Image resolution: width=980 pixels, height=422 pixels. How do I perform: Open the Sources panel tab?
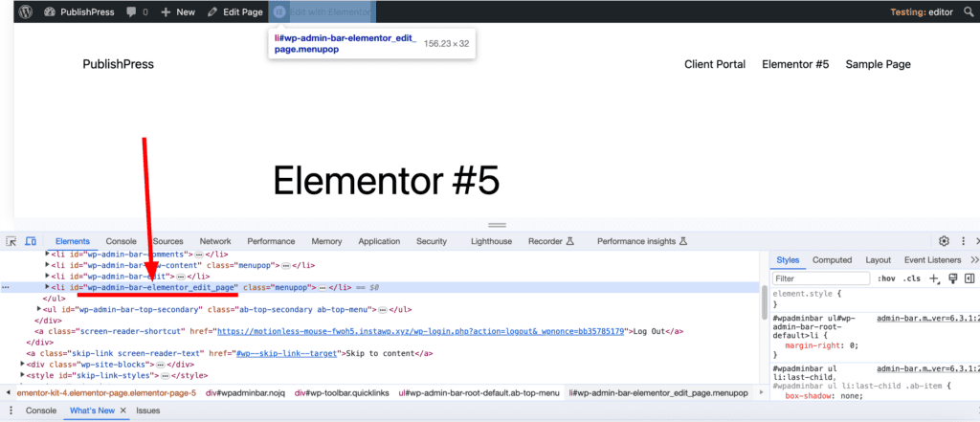point(168,241)
